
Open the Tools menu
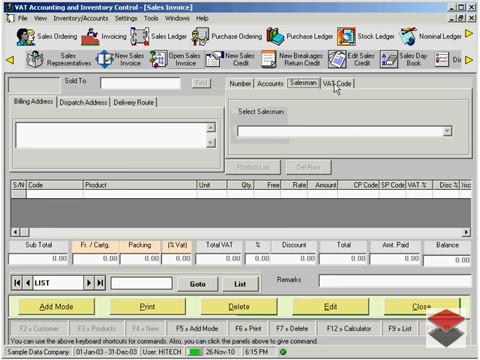(x=151, y=18)
